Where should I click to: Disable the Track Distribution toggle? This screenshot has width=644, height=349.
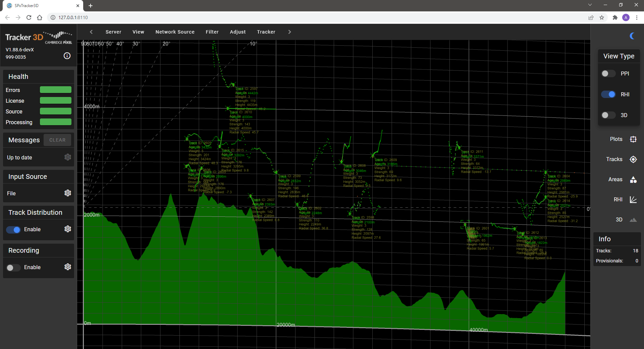[x=13, y=230]
